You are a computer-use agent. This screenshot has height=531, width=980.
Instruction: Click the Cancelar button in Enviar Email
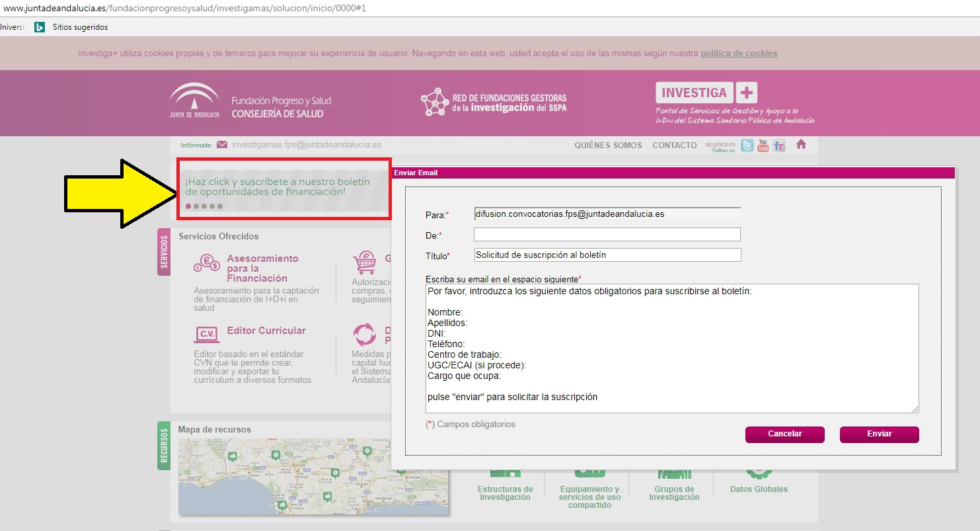click(785, 434)
